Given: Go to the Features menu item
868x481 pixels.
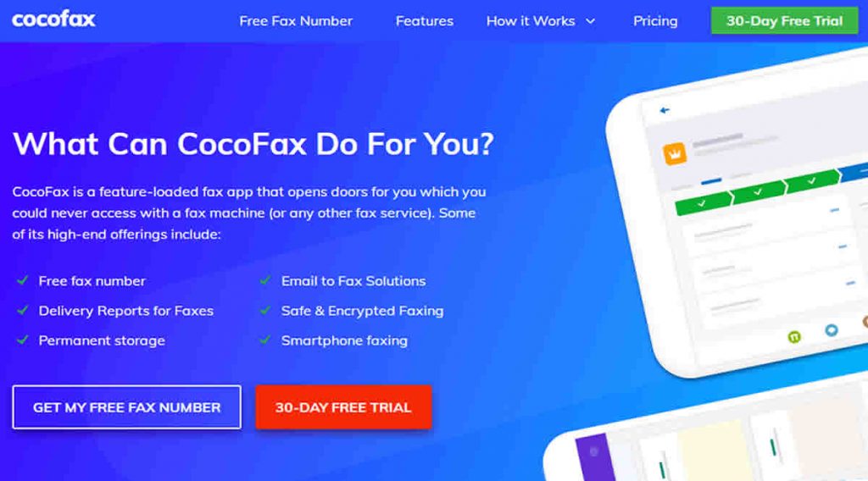Looking at the screenshot, I should tap(424, 21).
